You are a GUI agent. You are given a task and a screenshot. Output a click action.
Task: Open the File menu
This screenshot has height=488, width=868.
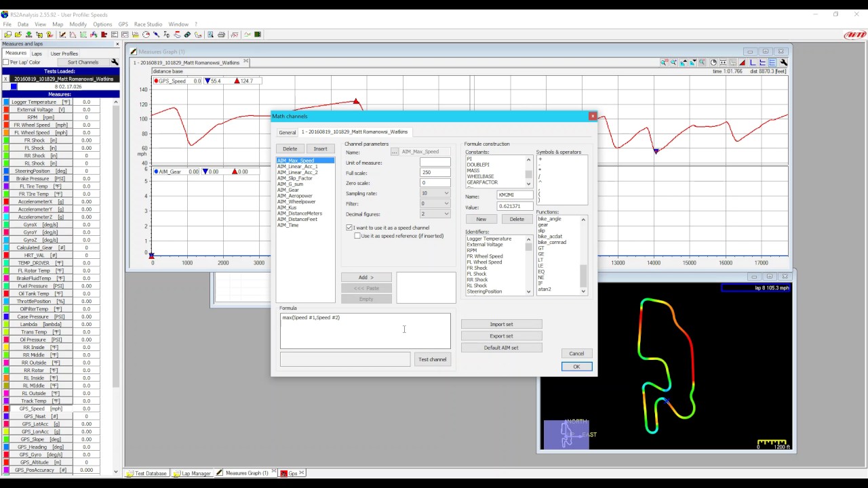pyautogui.click(x=7, y=24)
